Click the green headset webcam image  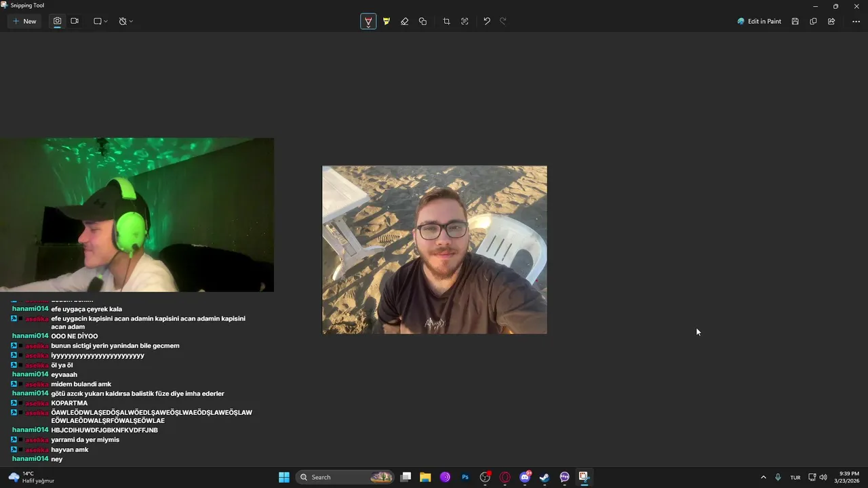137,215
